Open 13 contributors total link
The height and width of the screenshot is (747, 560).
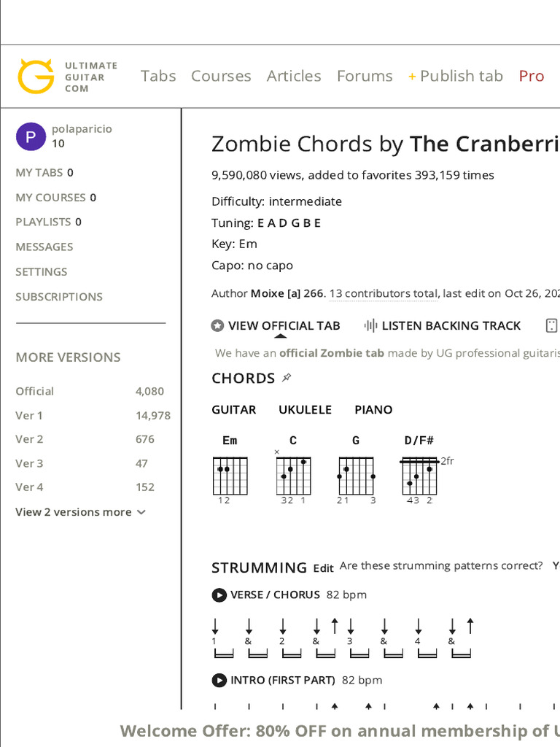(x=384, y=294)
